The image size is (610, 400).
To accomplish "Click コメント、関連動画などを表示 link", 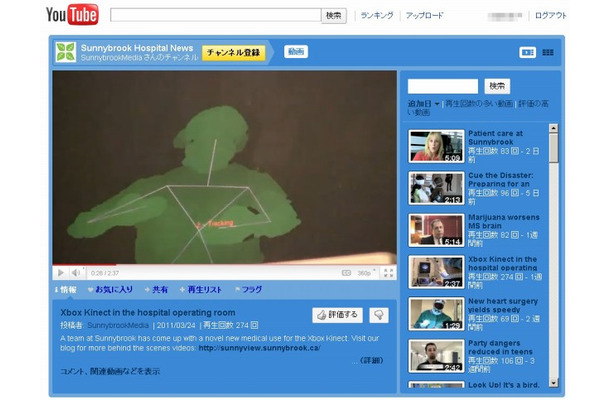I will pyautogui.click(x=110, y=371).
